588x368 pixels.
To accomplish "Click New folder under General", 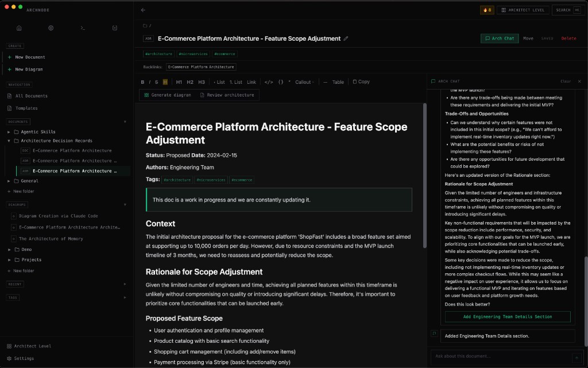I will point(21,192).
